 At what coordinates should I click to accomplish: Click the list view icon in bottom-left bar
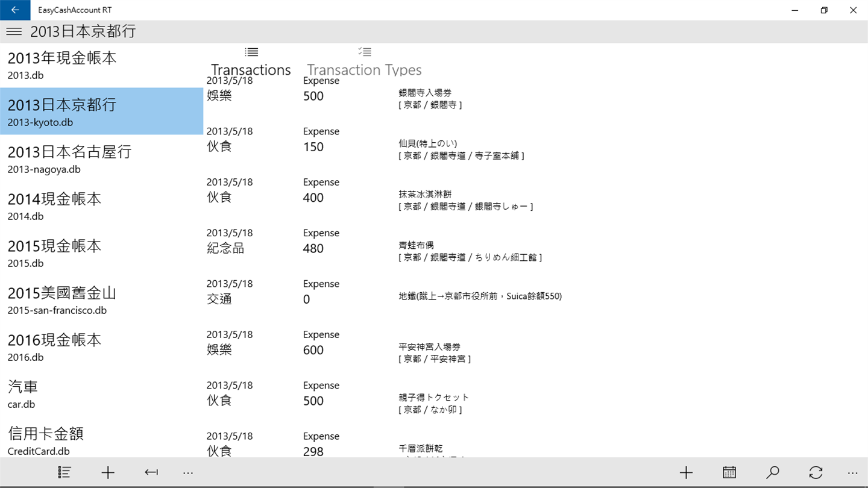[x=64, y=472]
